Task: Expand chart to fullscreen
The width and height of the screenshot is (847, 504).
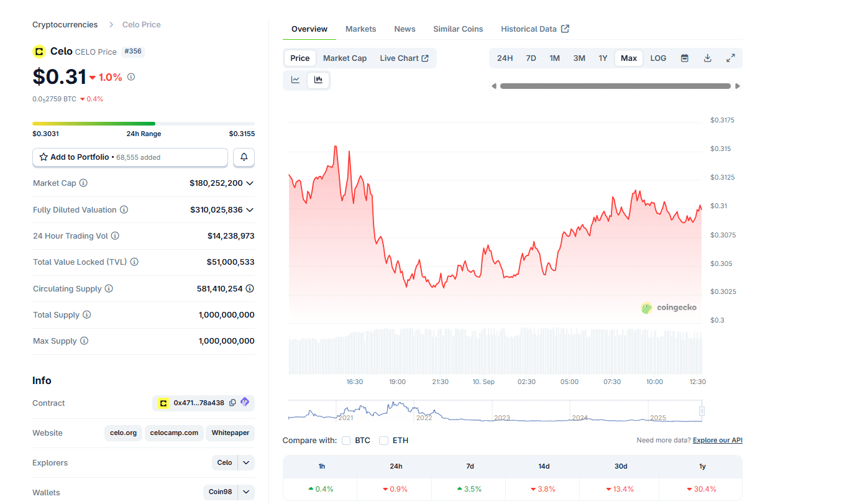Action: click(730, 58)
